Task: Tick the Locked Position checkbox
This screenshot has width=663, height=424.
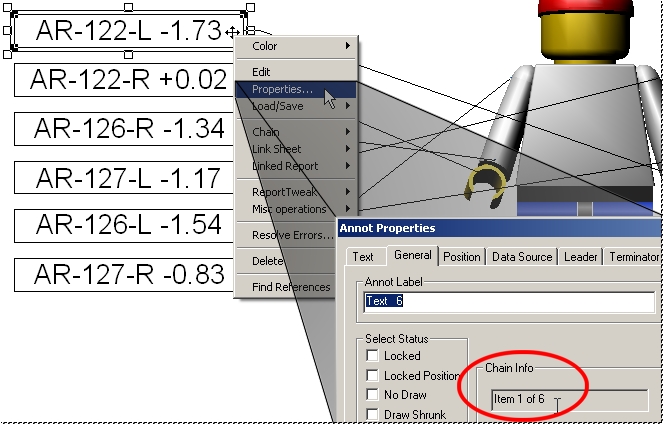Action: (373, 376)
